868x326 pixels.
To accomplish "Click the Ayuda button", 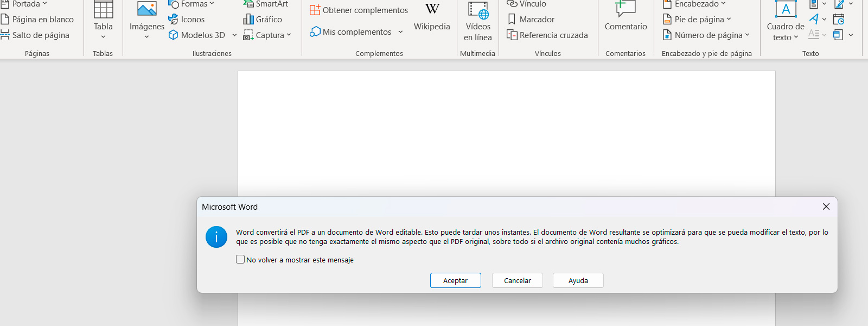I will coord(578,280).
